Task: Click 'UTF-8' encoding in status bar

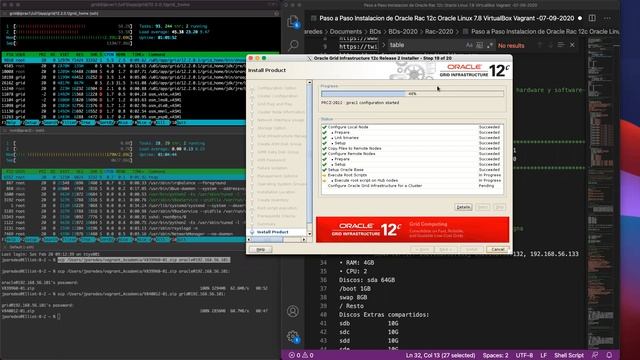Action: 524,356
